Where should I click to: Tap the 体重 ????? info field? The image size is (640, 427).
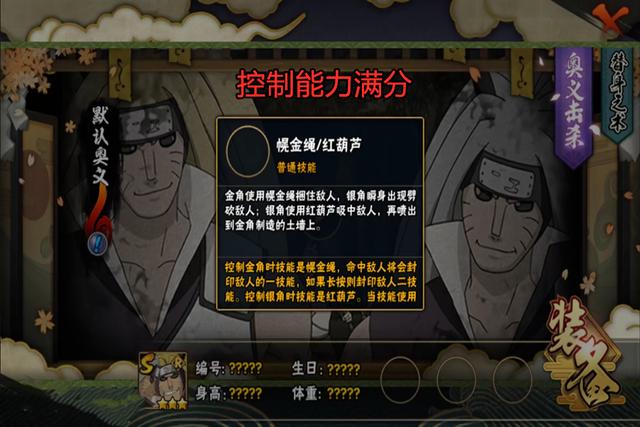(326, 394)
